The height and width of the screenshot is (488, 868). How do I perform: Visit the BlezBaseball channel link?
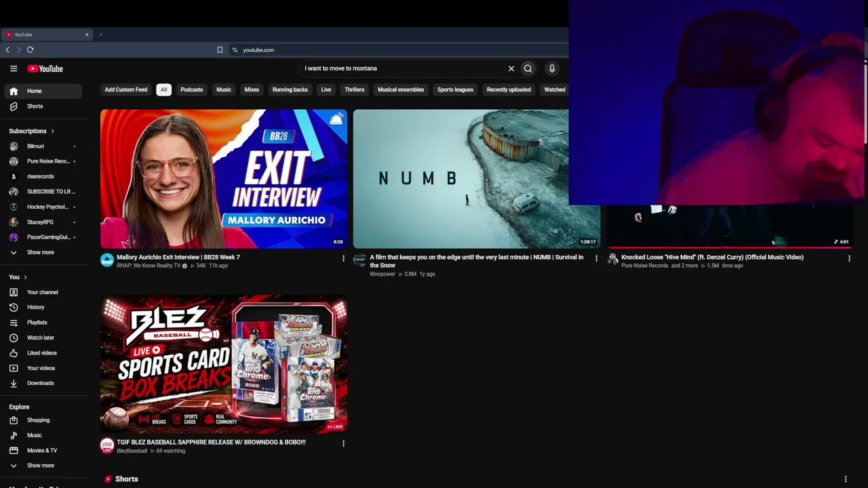tap(132, 451)
